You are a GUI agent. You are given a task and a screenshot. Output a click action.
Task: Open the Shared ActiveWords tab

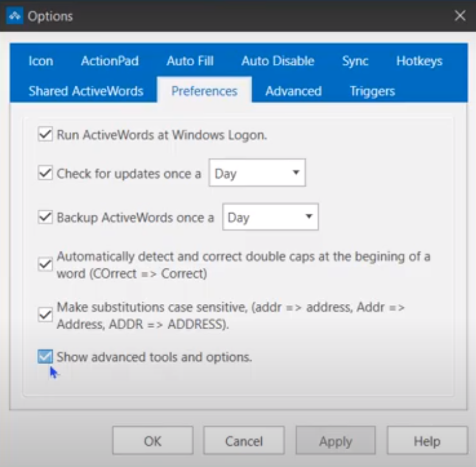click(x=86, y=91)
